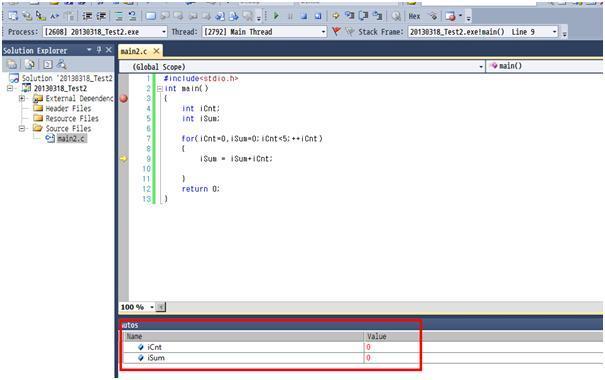The image size is (605, 380).
Task: Collapse the main() function outlining box
Action: tap(160, 89)
